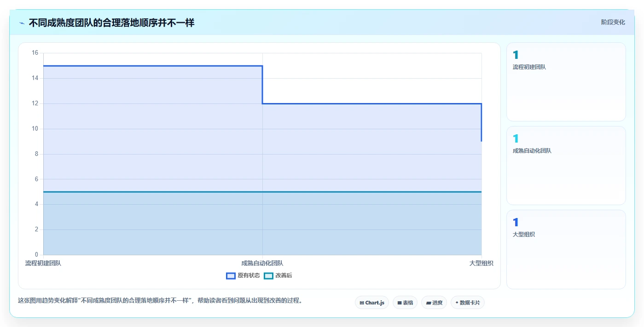Click the y-axis value 10
This screenshot has width=644, height=327.
(35, 129)
